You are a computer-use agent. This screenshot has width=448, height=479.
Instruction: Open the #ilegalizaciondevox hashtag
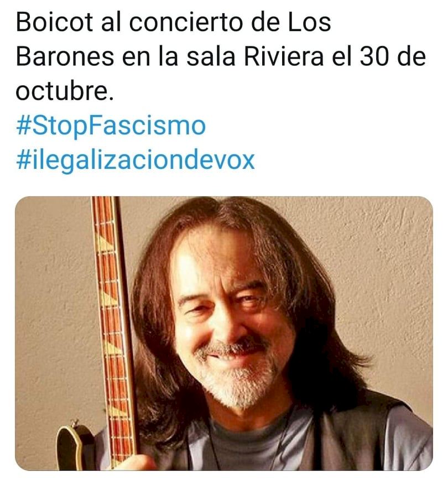pyautogui.click(x=136, y=160)
